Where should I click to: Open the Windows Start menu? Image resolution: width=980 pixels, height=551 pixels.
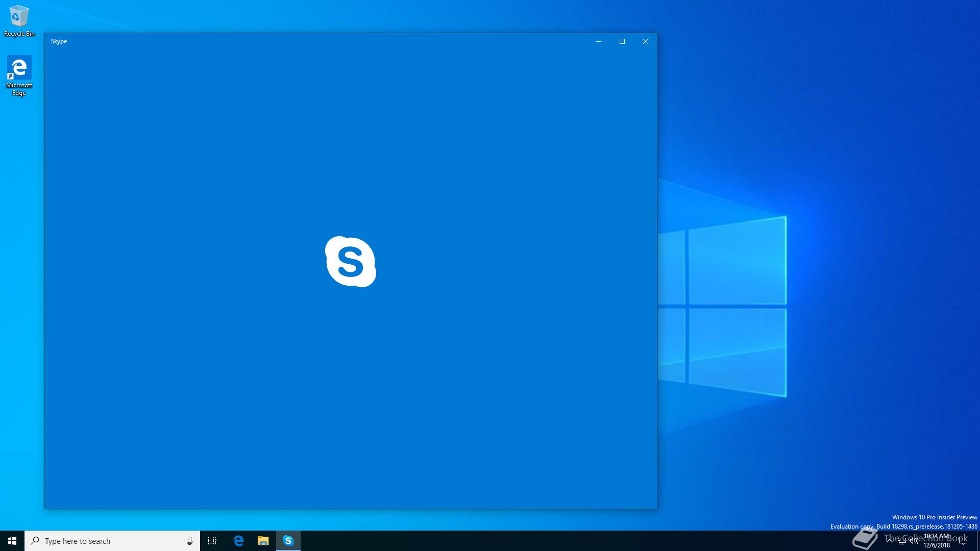point(12,541)
